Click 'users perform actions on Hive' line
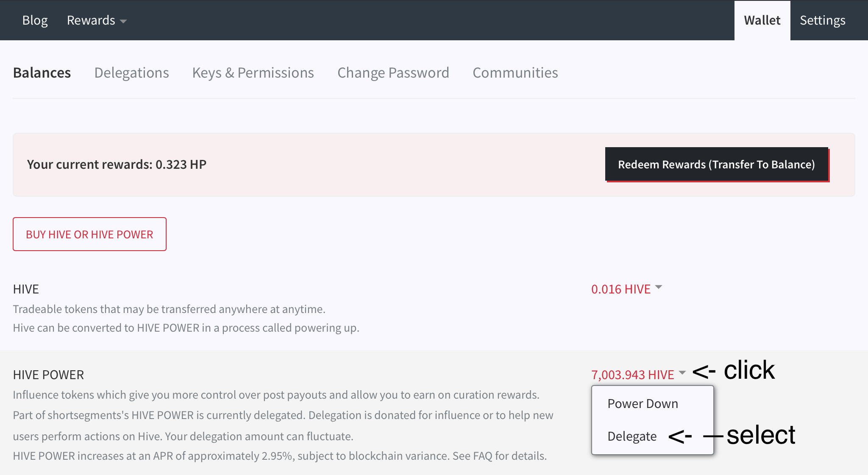 click(x=183, y=436)
